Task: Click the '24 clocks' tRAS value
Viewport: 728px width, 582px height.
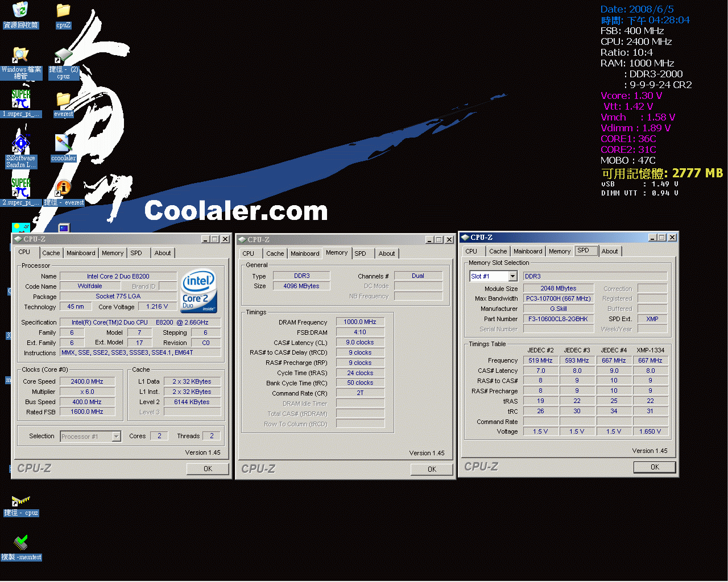Action: pyautogui.click(x=360, y=373)
